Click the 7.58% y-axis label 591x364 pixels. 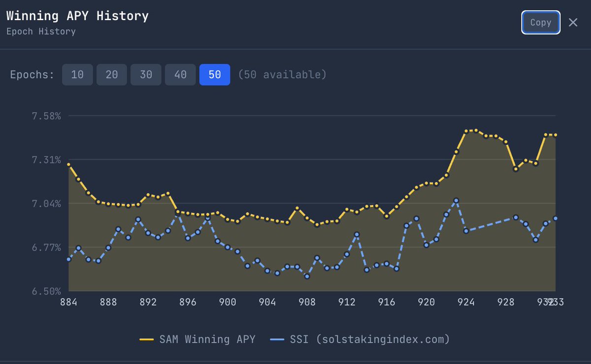point(46,116)
